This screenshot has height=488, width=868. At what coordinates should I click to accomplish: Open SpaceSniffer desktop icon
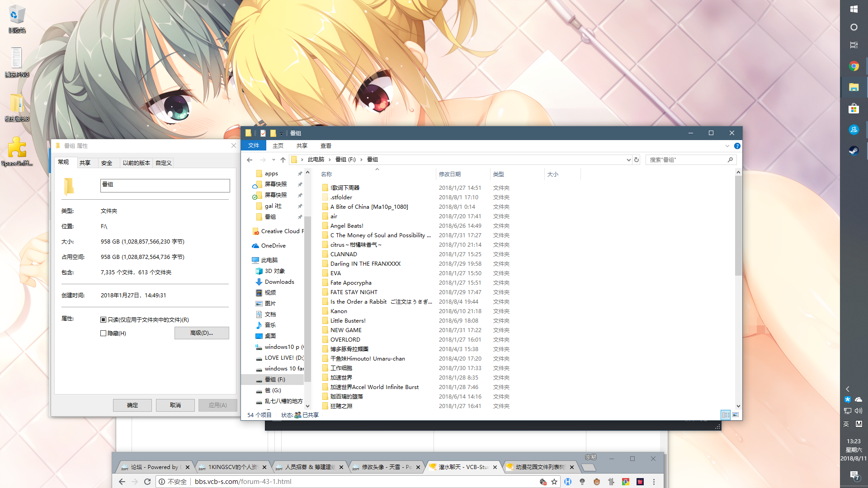17,151
